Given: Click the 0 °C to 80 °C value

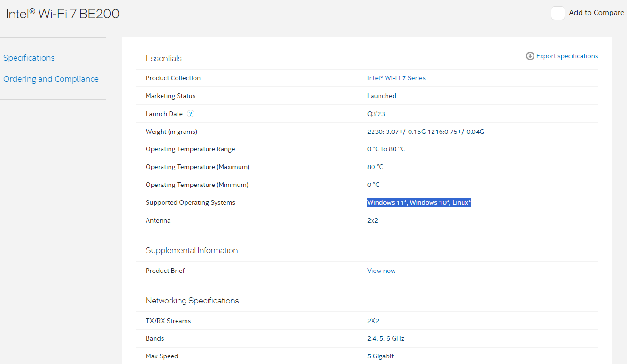Looking at the screenshot, I should (x=386, y=149).
